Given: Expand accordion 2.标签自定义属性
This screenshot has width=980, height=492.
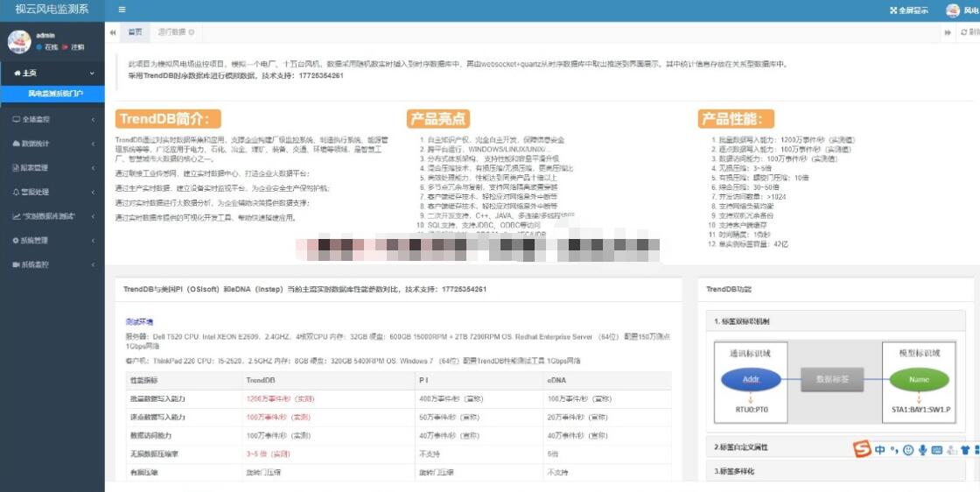Looking at the screenshot, I should click(836, 447).
